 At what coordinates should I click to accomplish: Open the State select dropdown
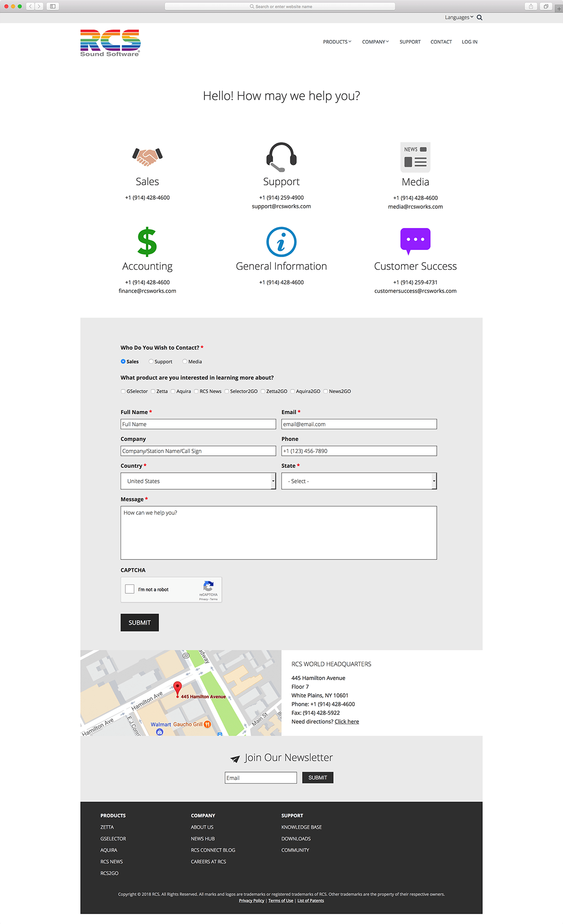click(x=359, y=481)
